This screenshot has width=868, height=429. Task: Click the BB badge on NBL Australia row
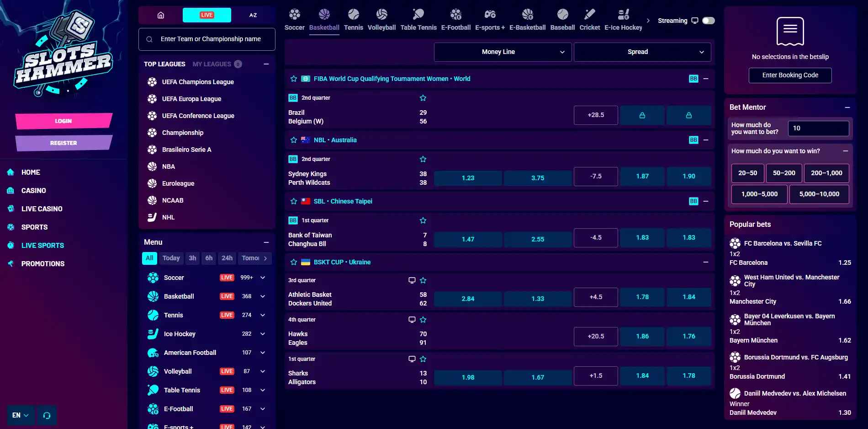pyautogui.click(x=693, y=140)
